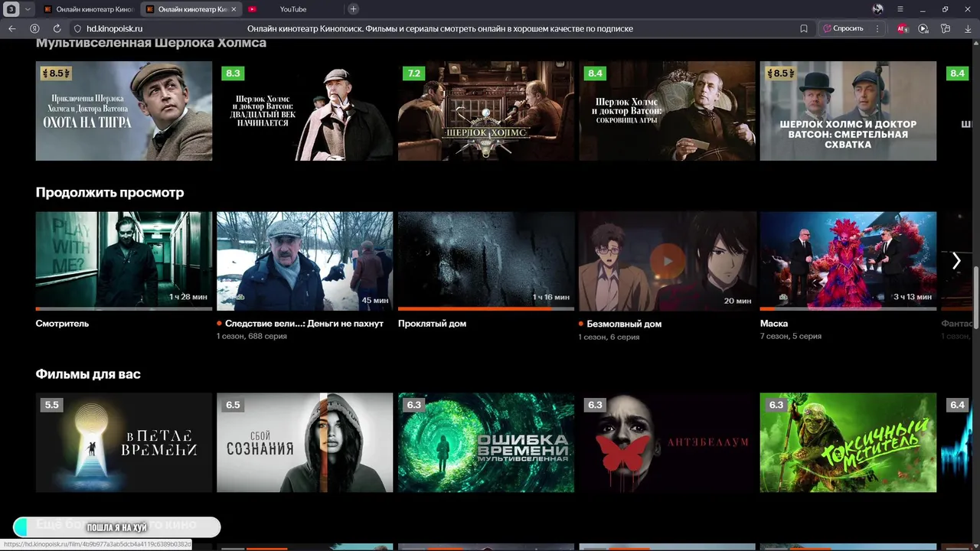Viewport: 980px width, 551px height.
Task: Switch to the YouTube tab
Action: [292, 9]
